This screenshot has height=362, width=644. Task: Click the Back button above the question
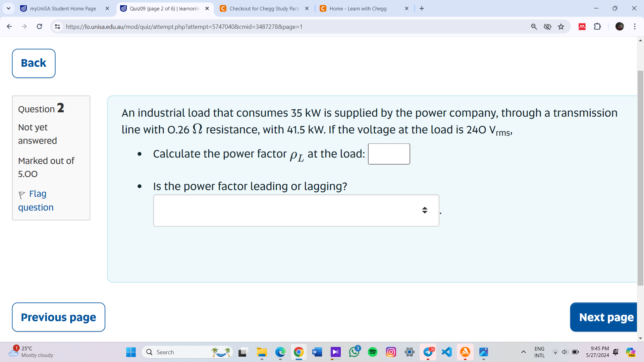click(x=33, y=63)
